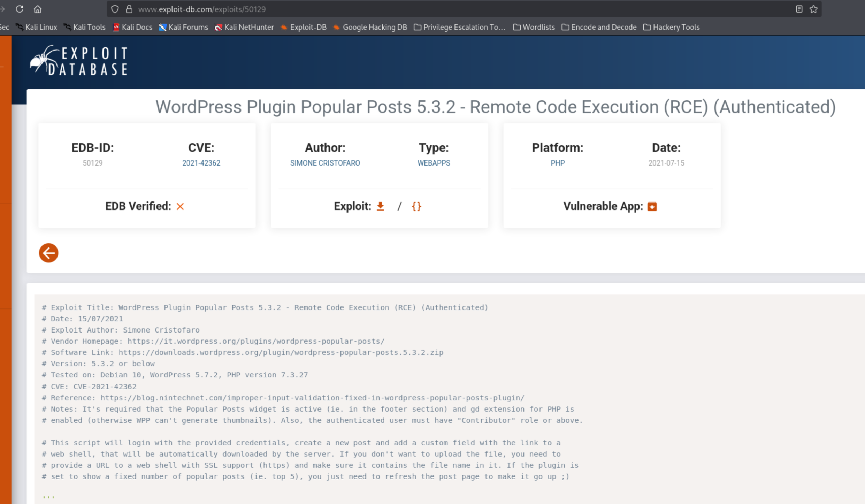Viewport: 865px width, 504px height.
Task: Open the shield tracking protection icon
Action: (115, 9)
